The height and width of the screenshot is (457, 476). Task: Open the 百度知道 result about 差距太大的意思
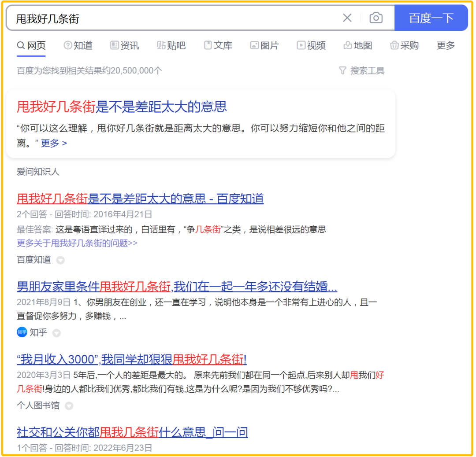pyautogui.click(x=140, y=199)
